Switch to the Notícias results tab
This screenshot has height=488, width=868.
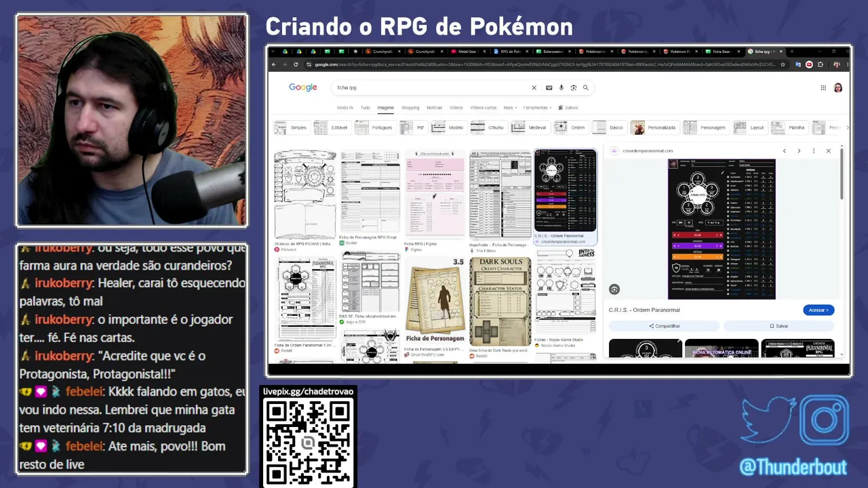click(435, 108)
